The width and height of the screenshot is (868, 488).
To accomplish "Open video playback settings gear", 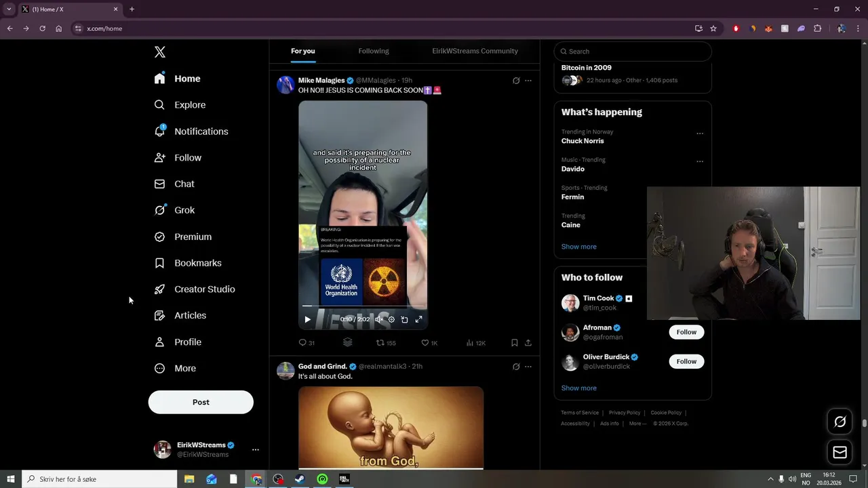I will 391,319.
